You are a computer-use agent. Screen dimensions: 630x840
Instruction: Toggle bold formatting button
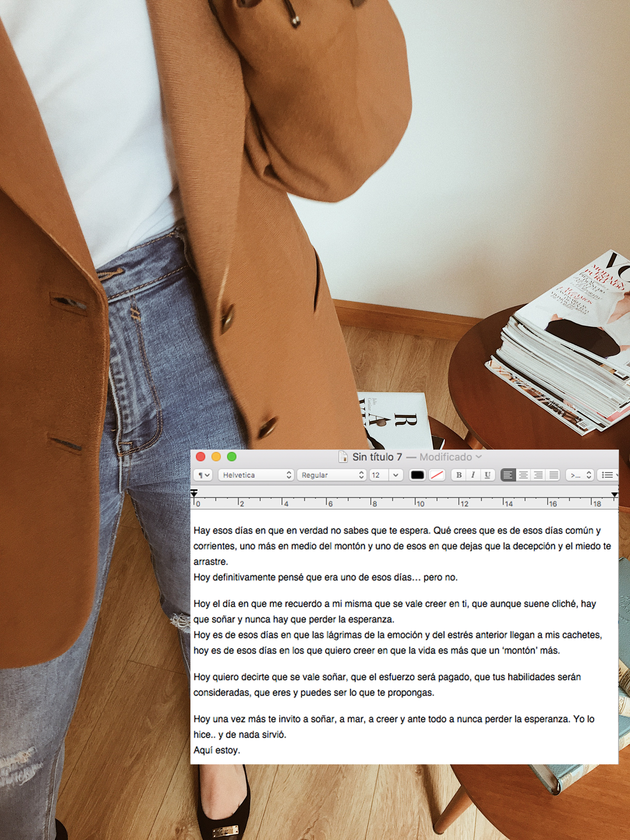click(x=459, y=475)
